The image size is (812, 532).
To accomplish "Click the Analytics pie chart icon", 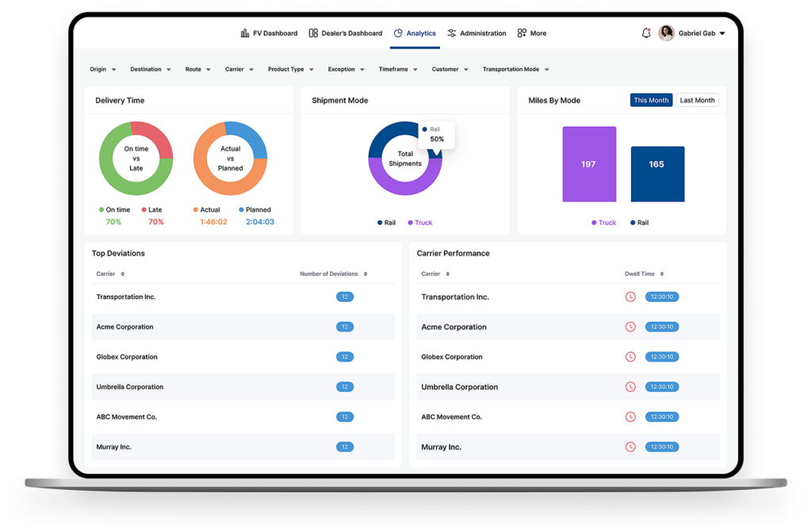I will coord(398,33).
